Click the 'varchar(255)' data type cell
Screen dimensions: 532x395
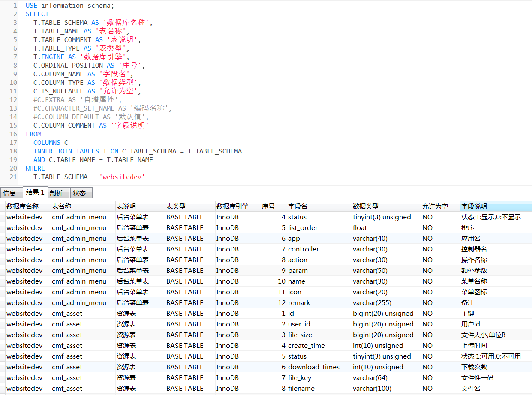click(386, 303)
